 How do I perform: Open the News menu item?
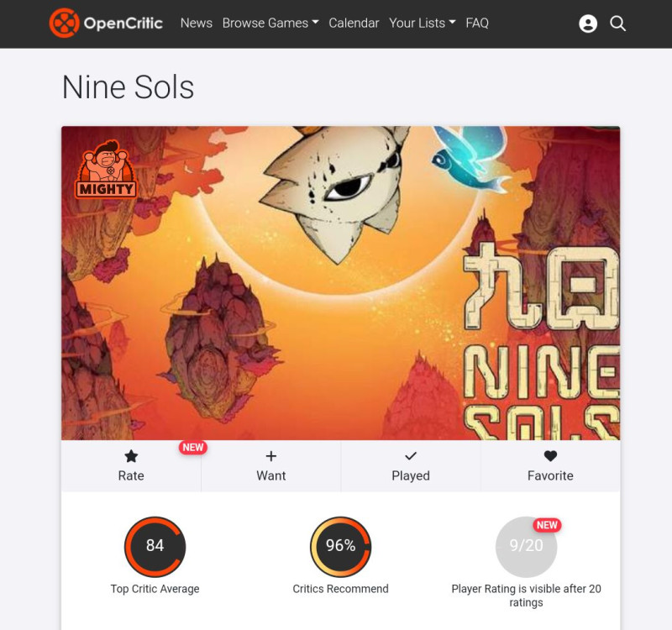197,24
